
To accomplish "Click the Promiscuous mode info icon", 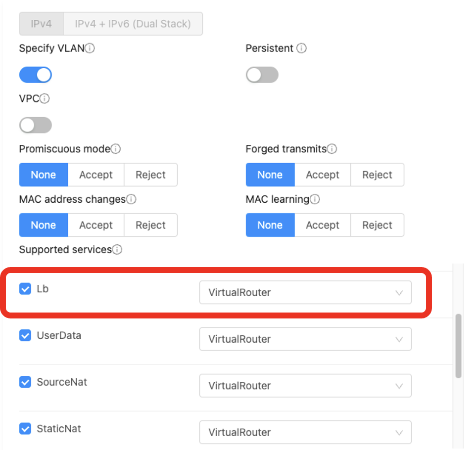I will coord(115,149).
